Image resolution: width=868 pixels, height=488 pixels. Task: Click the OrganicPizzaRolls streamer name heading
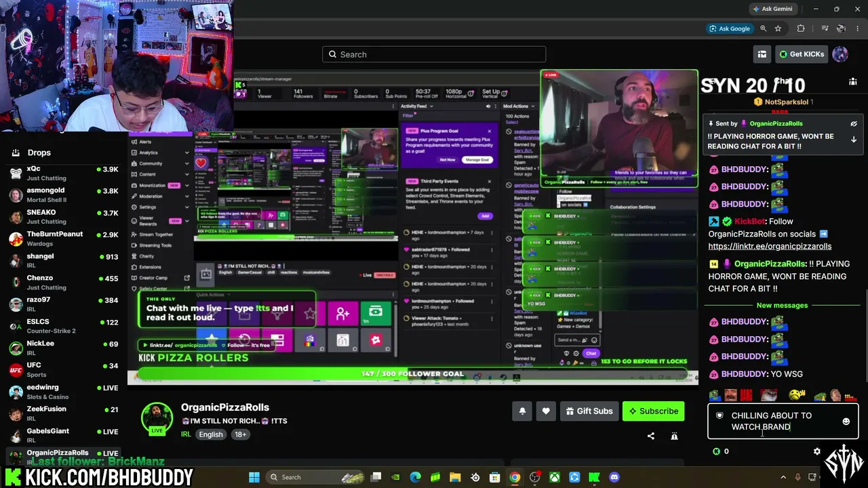pos(225,407)
